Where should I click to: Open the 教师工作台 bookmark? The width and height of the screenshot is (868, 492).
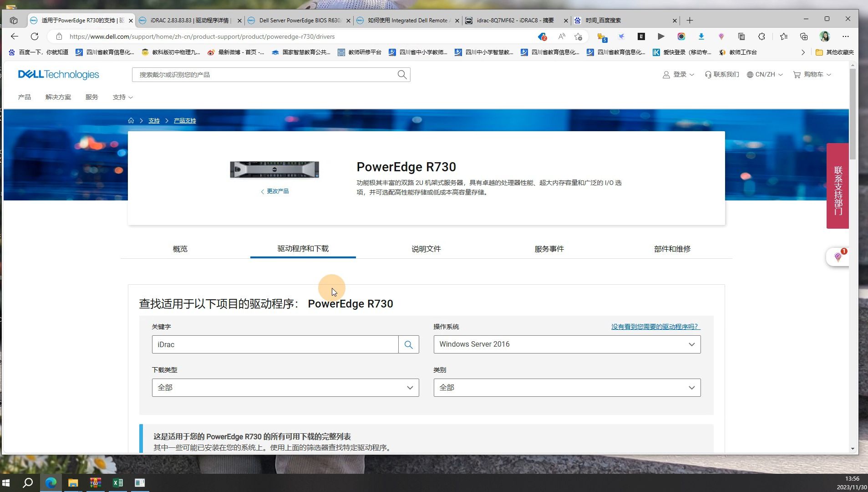click(738, 52)
